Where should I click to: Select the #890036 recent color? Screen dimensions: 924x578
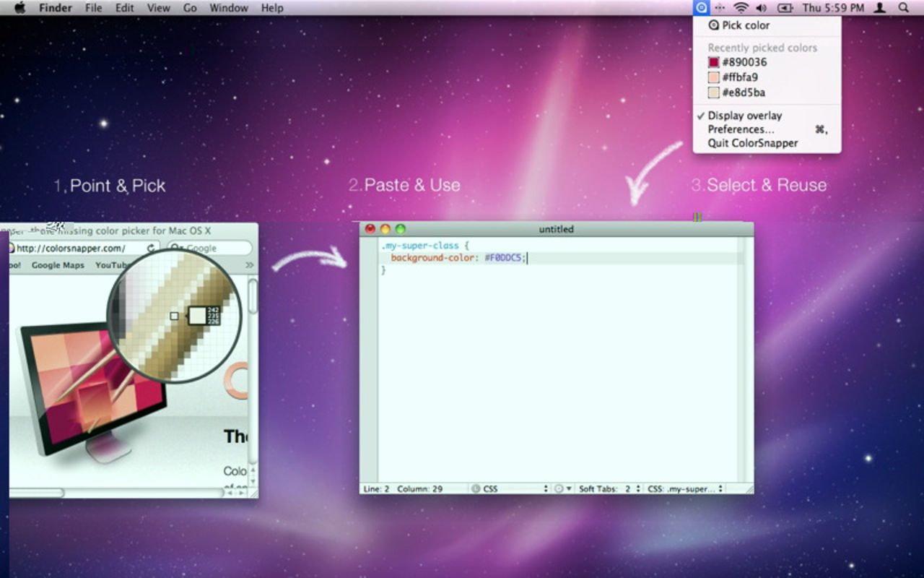coord(744,62)
